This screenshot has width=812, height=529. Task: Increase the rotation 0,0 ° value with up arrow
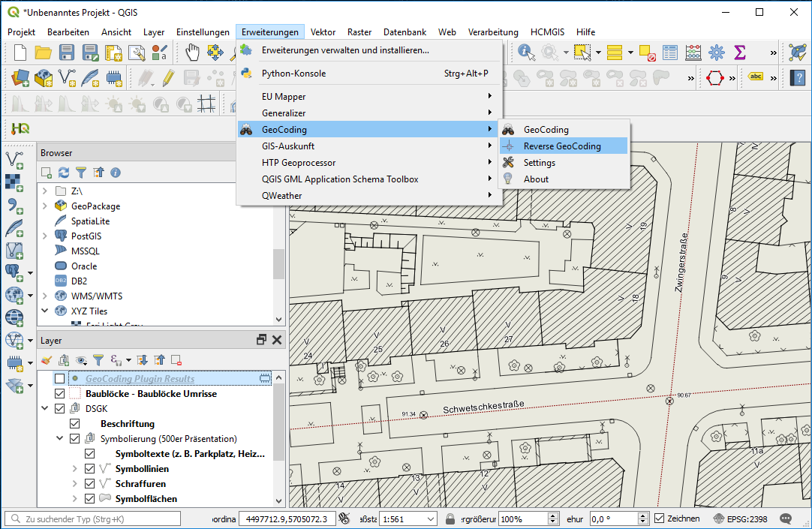(x=643, y=515)
